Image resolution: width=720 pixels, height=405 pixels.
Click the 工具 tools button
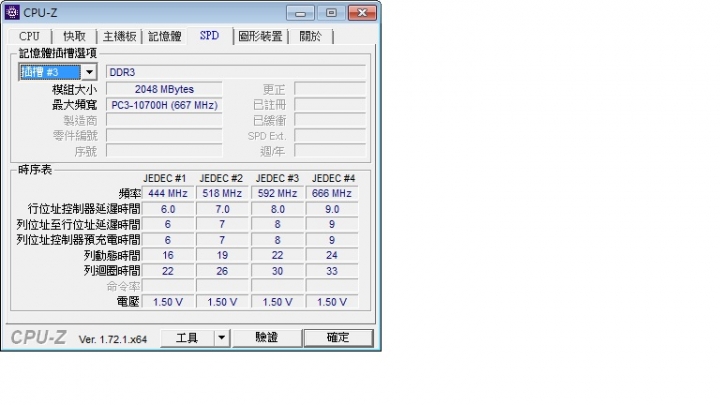pyautogui.click(x=187, y=338)
